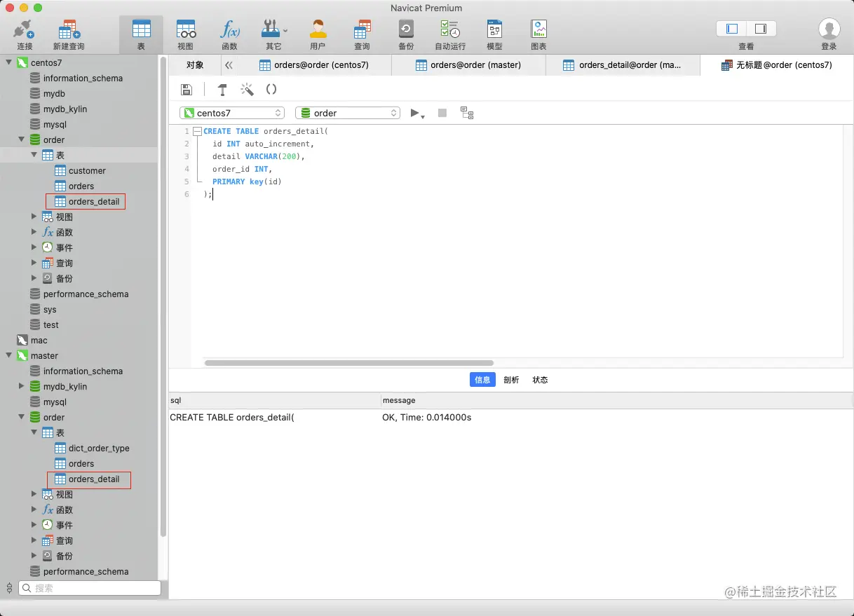
Task: Click the sidebar vertical scrollbar
Action: tap(163, 297)
